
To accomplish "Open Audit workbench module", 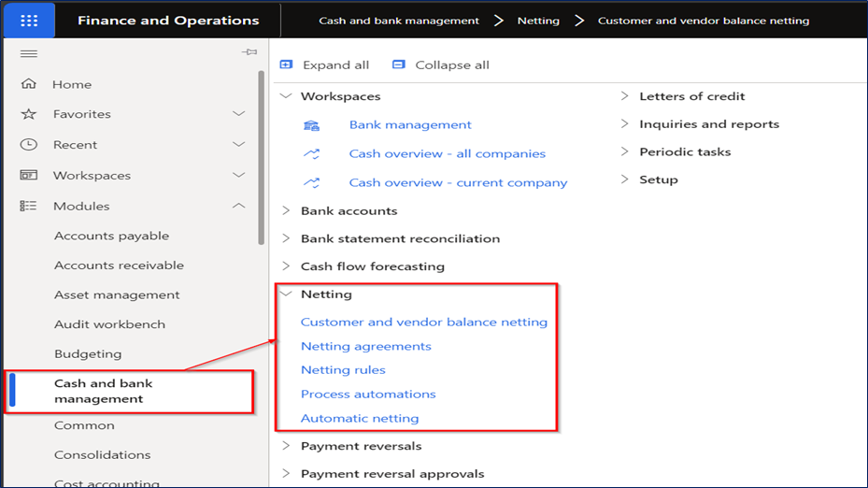I will tap(109, 324).
